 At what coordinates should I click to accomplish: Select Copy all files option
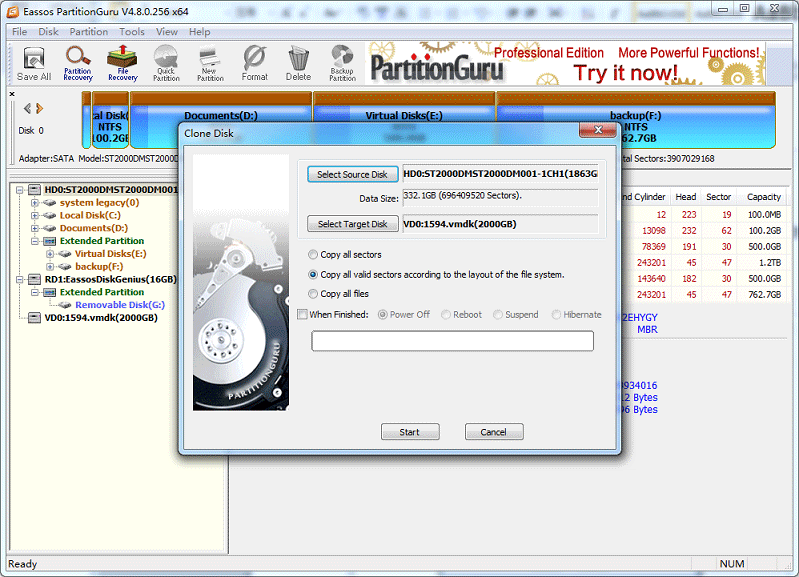(313, 294)
